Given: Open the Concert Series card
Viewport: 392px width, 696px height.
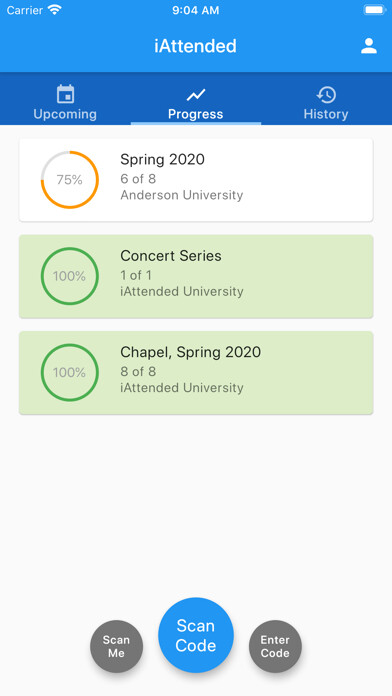Looking at the screenshot, I should 196,276.
